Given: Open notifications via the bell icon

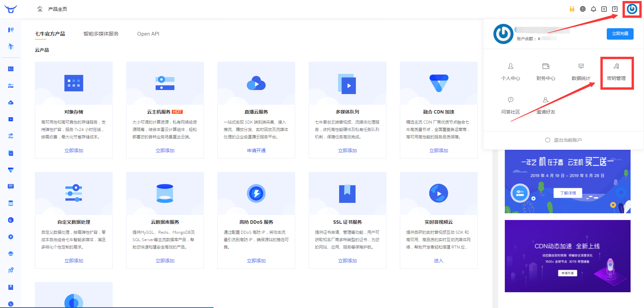Looking at the screenshot, I should click(x=593, y=9).
